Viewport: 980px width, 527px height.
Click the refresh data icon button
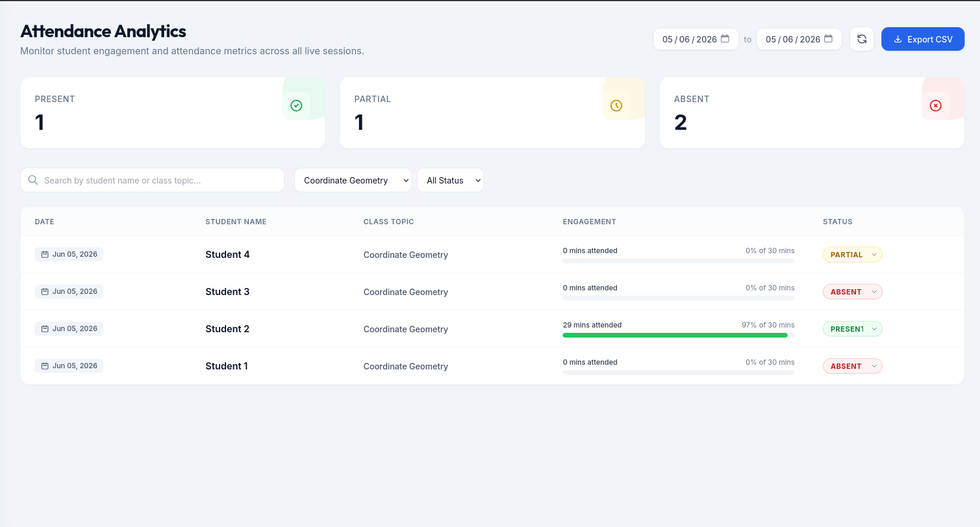(x=862, y=39)
